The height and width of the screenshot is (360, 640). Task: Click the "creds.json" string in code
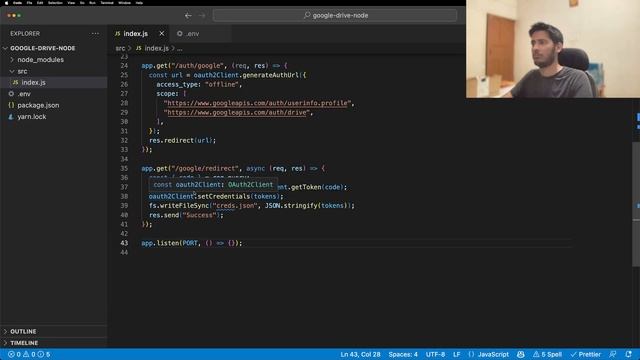pos(235,206)
